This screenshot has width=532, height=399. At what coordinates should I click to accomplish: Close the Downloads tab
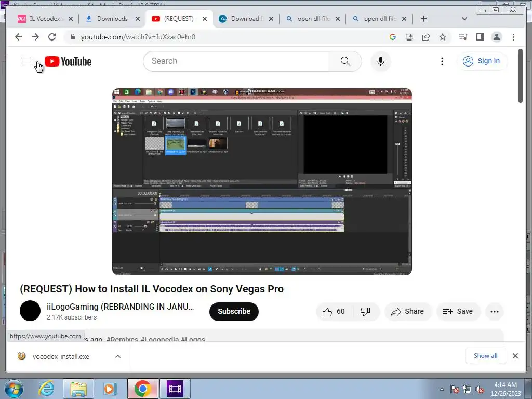(x=137, y=19)
